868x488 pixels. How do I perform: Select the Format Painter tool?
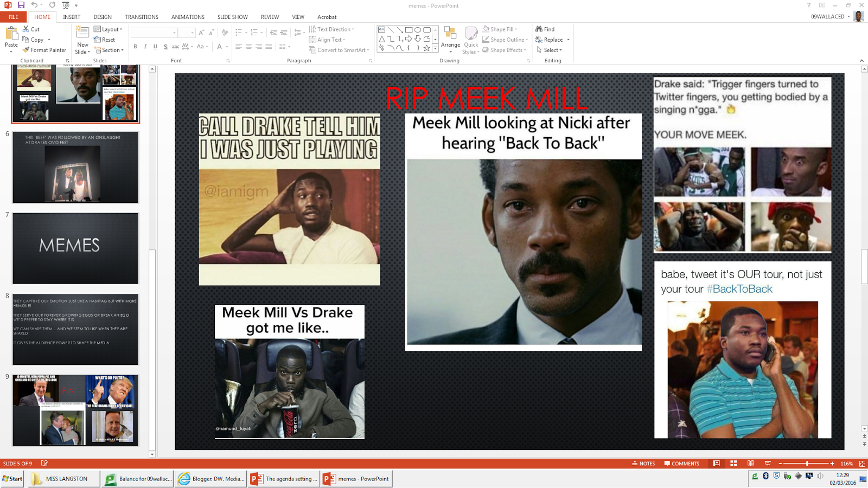(x=44, y=50)
